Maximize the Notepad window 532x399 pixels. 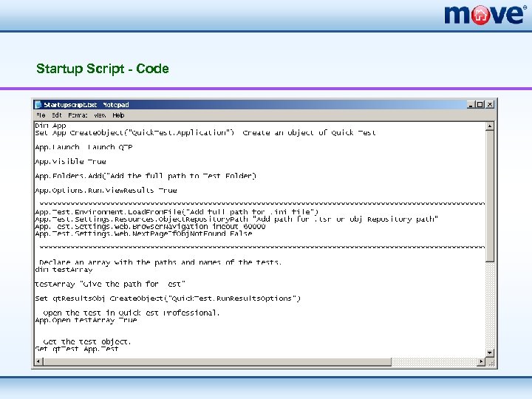tap(480, 104)
